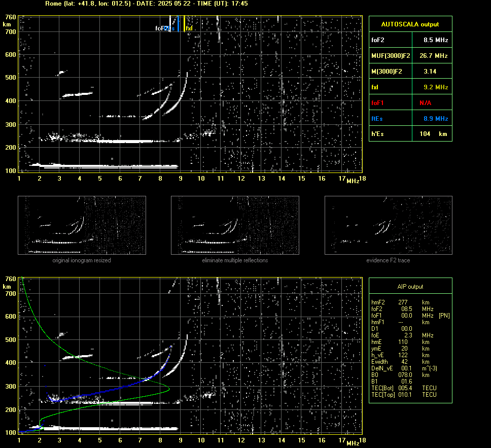Select the TEC[Top] 010.1 TECU row
491x448 pixels.
(x=404, y=394)
